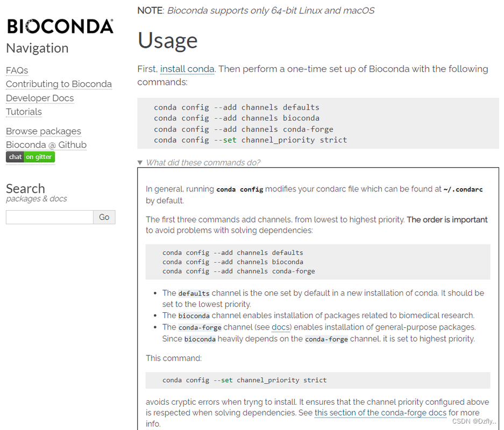Collapse the 'What did these commands do?' section

tap(201, 162)
